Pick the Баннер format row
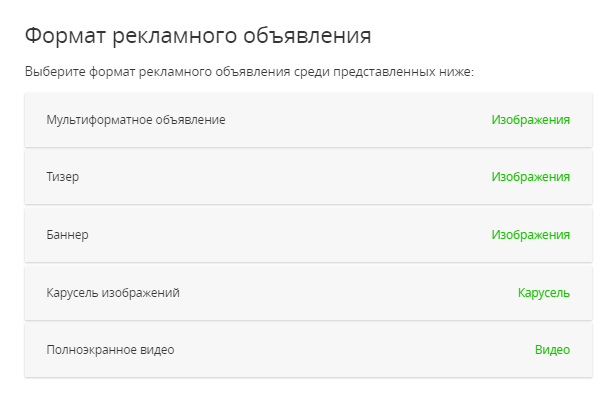The image size is (616, 400). [68, 235]
